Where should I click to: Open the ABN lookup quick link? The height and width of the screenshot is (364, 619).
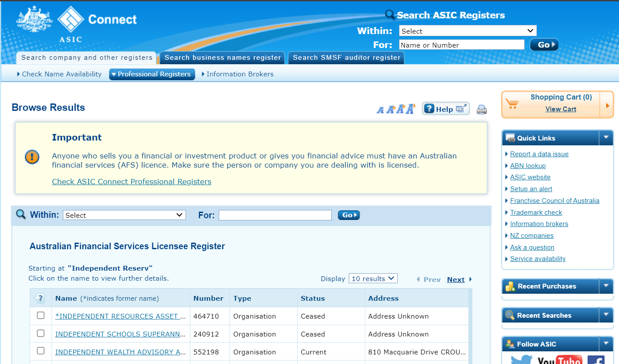(528, 166)
